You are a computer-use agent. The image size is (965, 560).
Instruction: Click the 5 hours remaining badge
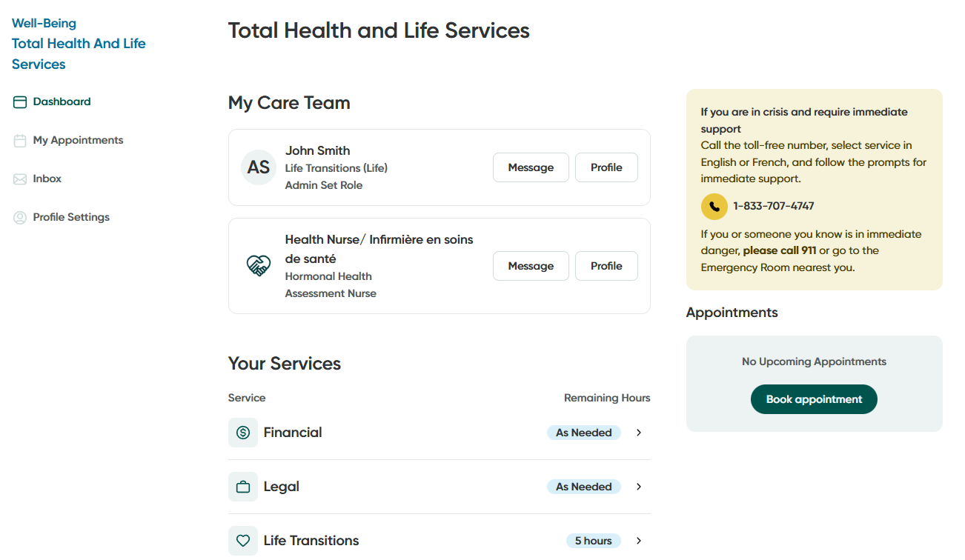593,540
